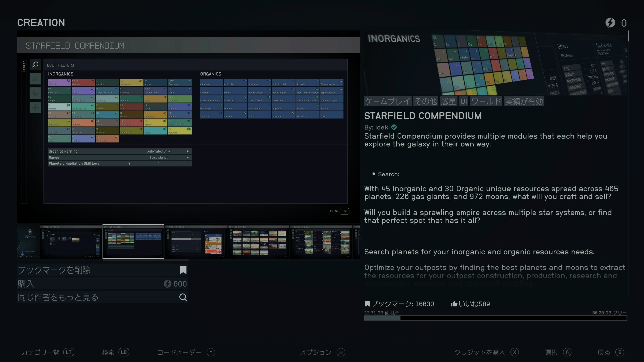Open the author name Ideki
The width and height of the screenshot is (644, 362).
click(x=382, y=127)
